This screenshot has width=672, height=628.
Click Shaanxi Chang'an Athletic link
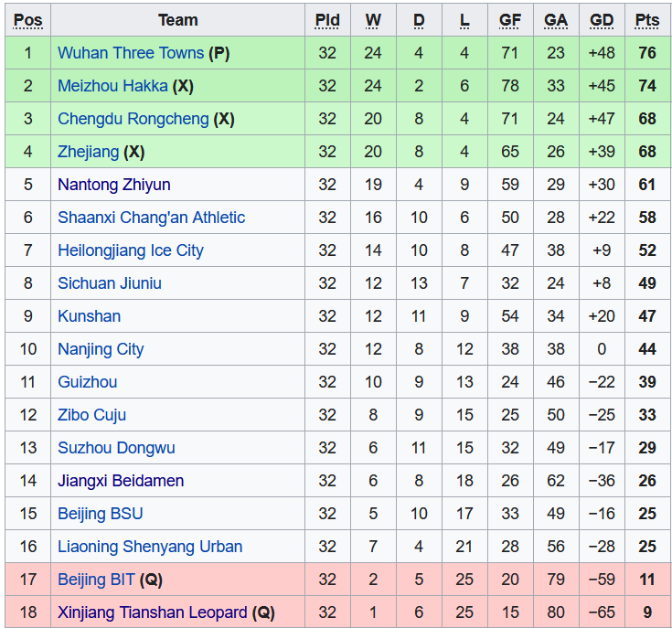tap(151, 218)
